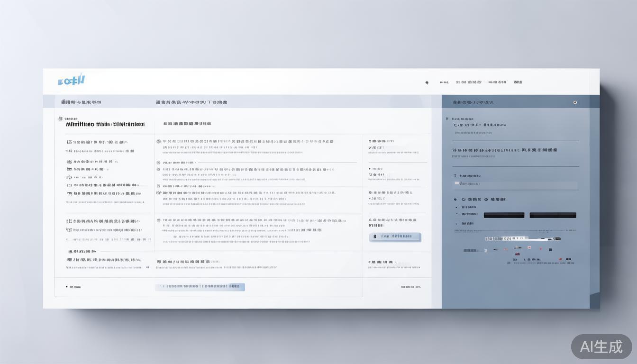Click the small arrow icon at bottom-left footer

click(x=67, y=287)
